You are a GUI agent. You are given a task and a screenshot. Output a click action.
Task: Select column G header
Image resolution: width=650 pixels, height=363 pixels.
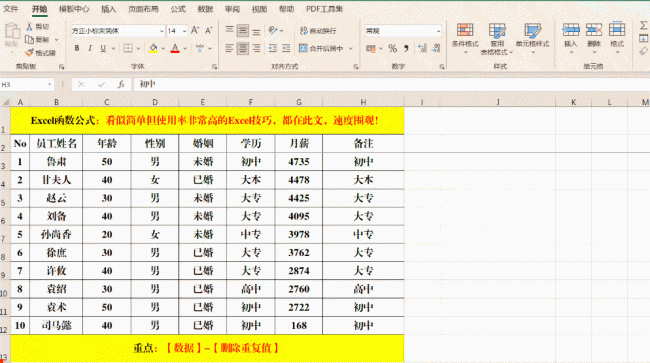pyautogui.click(x=299, y=102)
